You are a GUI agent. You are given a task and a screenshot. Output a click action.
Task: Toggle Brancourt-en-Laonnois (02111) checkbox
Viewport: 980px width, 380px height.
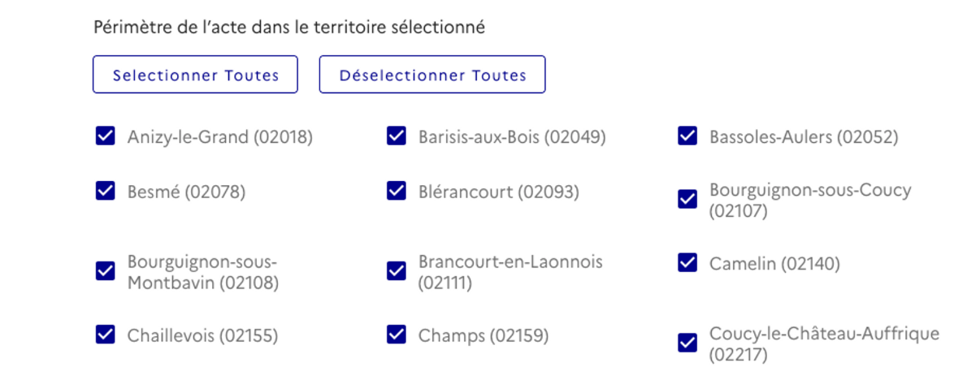(397, 271)
